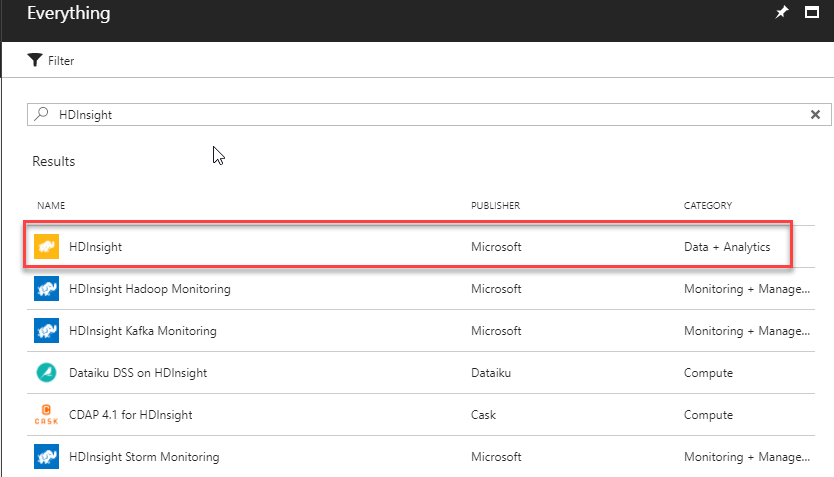Click the Dataiku DSS bird icon
Screen dimensions: 834x477
[x=46, y=373]
